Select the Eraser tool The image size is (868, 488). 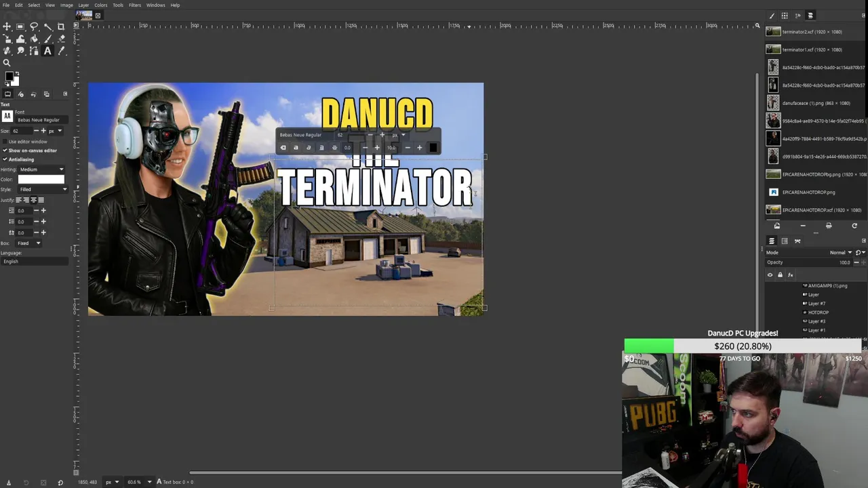click(x=61, y=39)
